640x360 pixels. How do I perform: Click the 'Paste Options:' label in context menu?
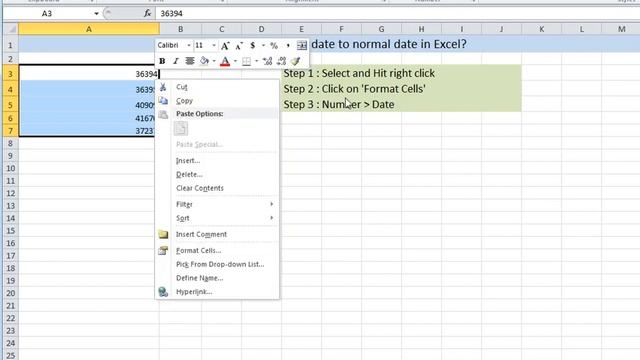[x=200, y=114]
